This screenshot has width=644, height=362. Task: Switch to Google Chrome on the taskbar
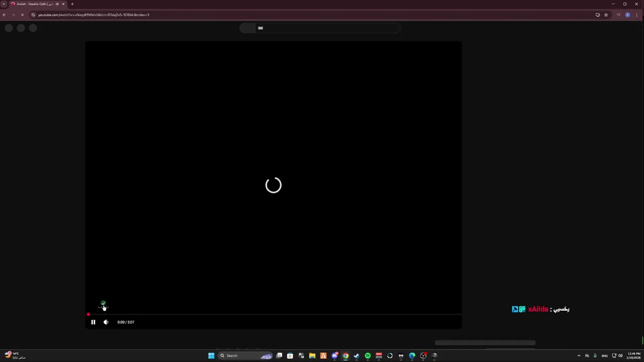346,355
